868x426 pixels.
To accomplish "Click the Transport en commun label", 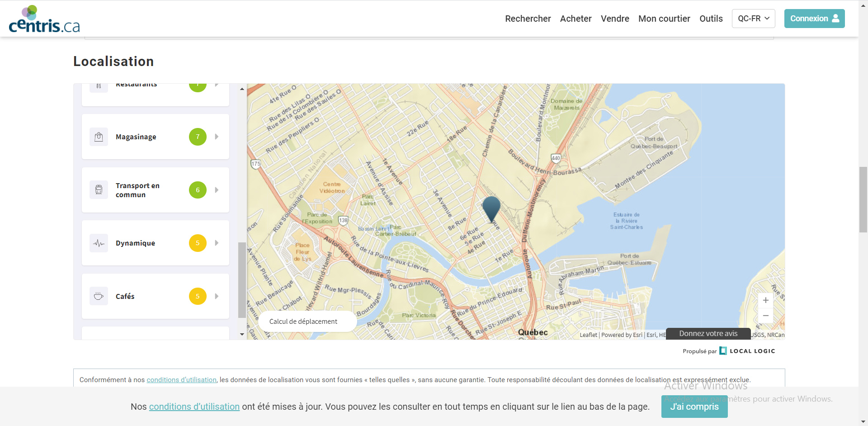I will 137,190.
